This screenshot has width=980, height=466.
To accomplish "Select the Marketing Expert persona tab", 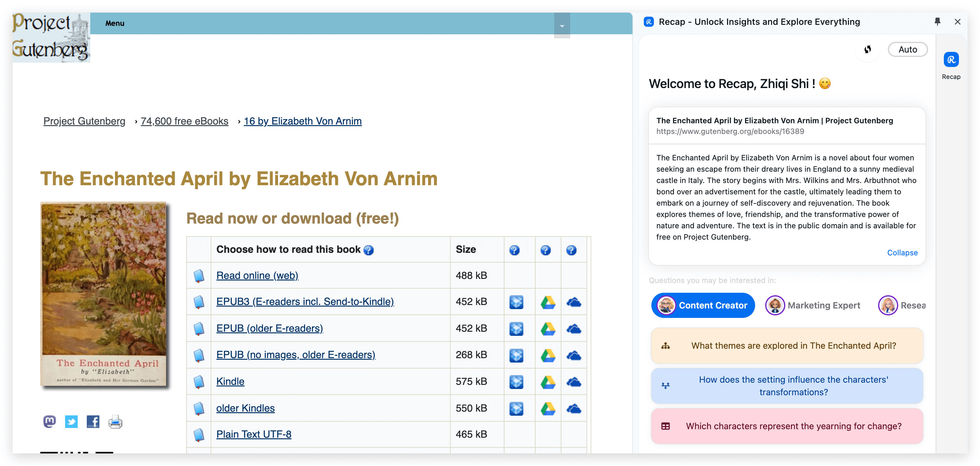I will pyautogui.click(x=813, y=305).
